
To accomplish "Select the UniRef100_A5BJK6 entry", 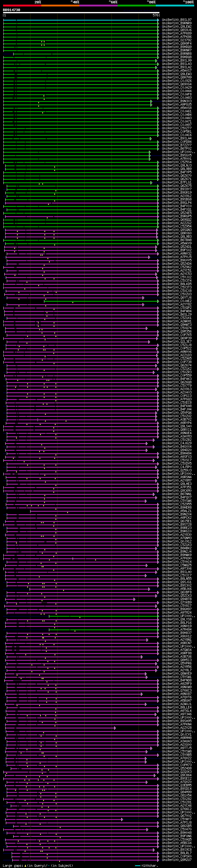I will 177,589.
